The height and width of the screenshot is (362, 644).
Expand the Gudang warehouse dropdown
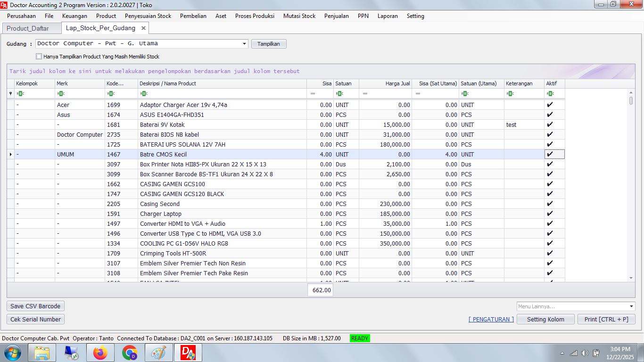(x=244, y=44)
